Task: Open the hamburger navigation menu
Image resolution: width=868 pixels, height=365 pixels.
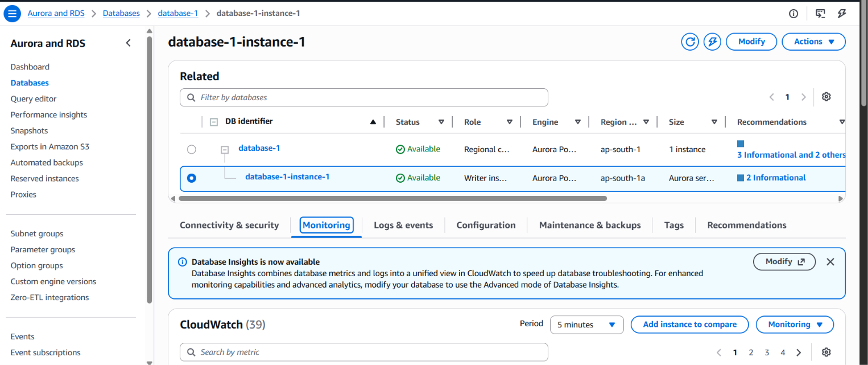Action: tap(12, 13)
